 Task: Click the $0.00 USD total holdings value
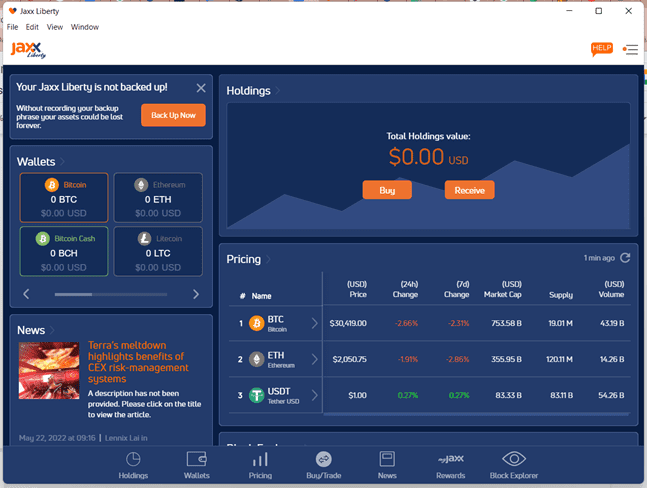pos(428,157)
